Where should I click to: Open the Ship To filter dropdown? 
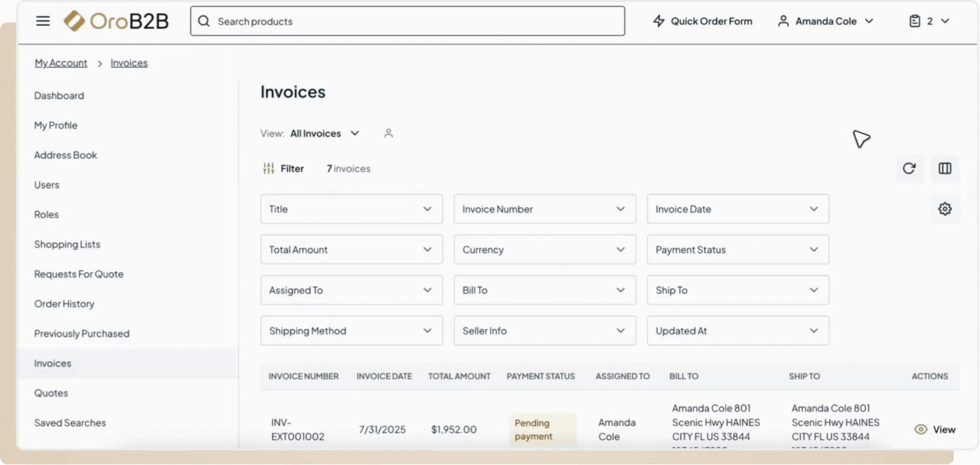738,290
